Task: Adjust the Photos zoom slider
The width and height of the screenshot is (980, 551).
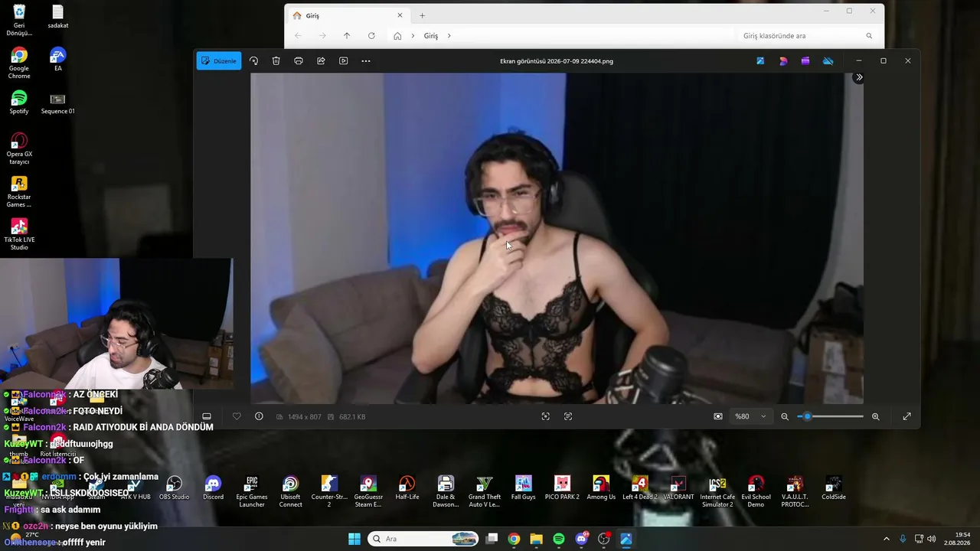Action: (x=830, y=416)
